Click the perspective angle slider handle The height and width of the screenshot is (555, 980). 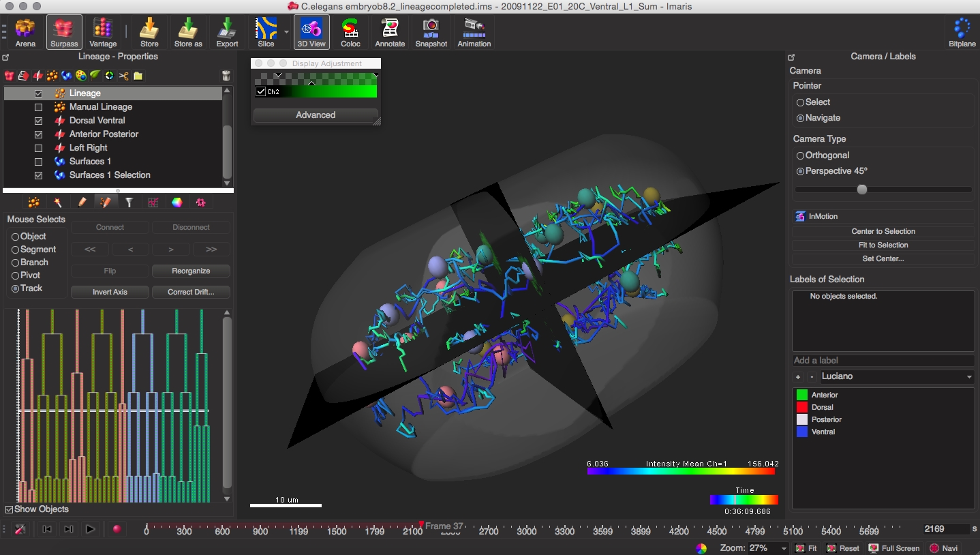point(862,190)
